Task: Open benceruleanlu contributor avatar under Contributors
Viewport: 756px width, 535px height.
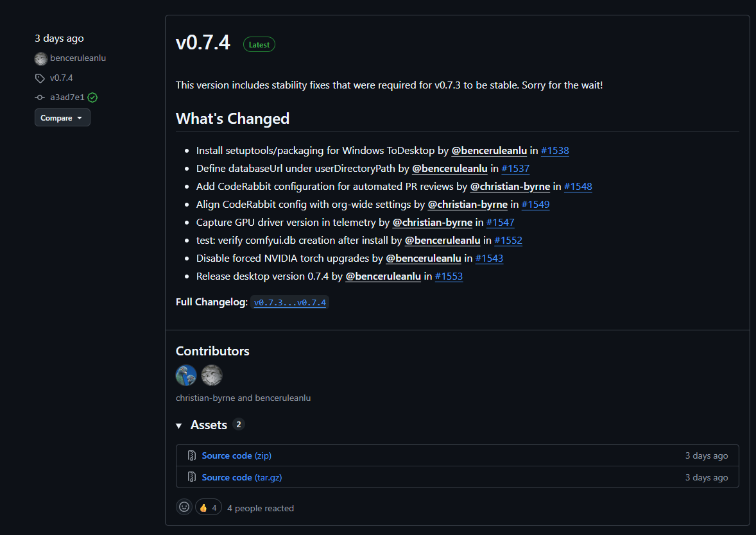Action: point(212,375)
